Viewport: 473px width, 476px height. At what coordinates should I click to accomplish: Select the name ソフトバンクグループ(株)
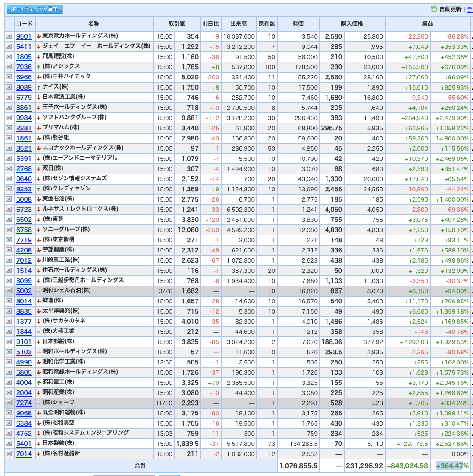tap(74, 117)
